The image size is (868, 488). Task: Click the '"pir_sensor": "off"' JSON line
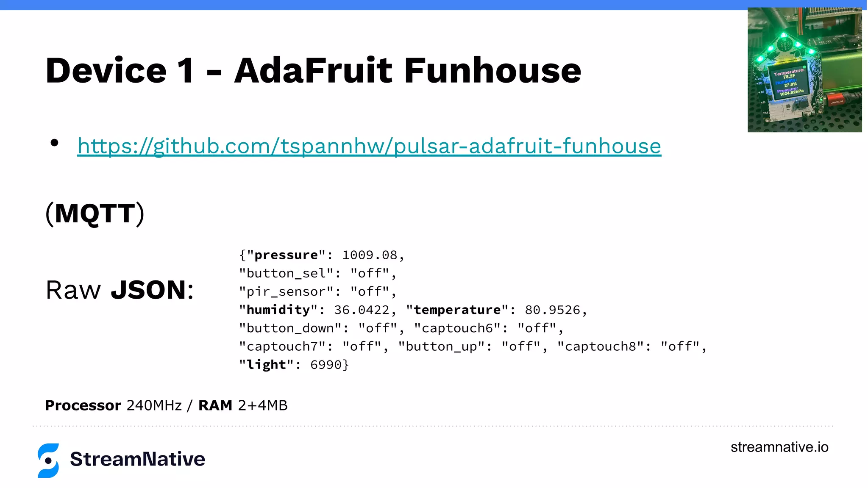pyautogui.click(x=318, y=291)
